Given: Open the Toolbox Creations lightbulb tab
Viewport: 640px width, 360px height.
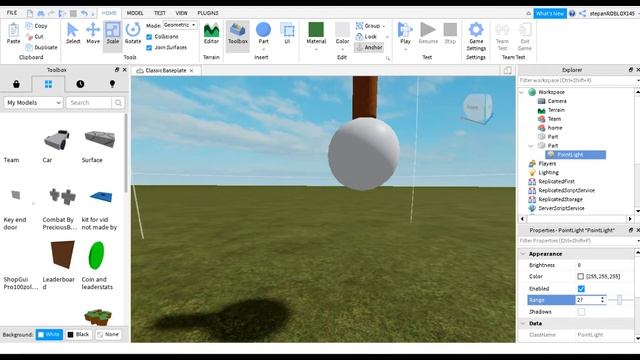Looking at the screenshot, I should pos(112,84).
